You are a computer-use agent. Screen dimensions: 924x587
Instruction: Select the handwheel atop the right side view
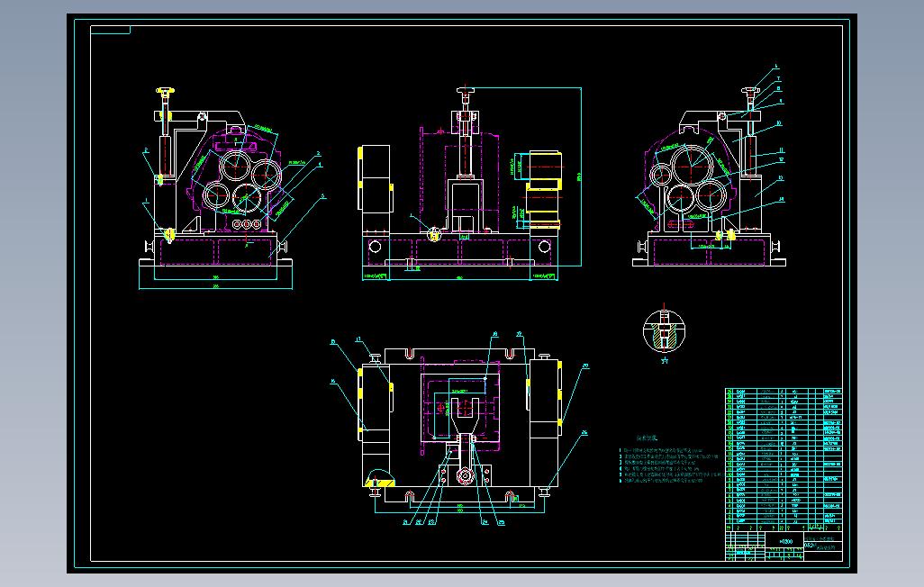click(x=750, y=91)
